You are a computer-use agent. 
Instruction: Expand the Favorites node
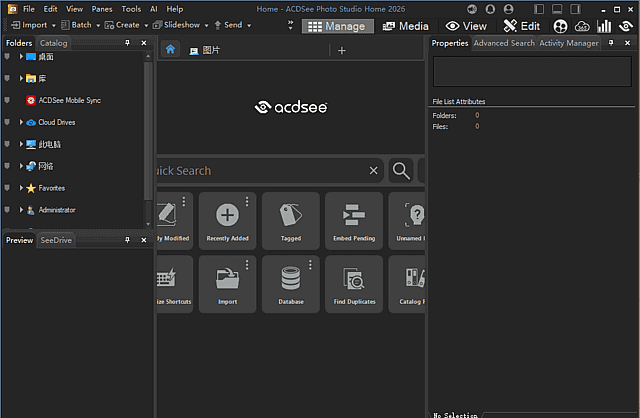(x=21, y=188)
